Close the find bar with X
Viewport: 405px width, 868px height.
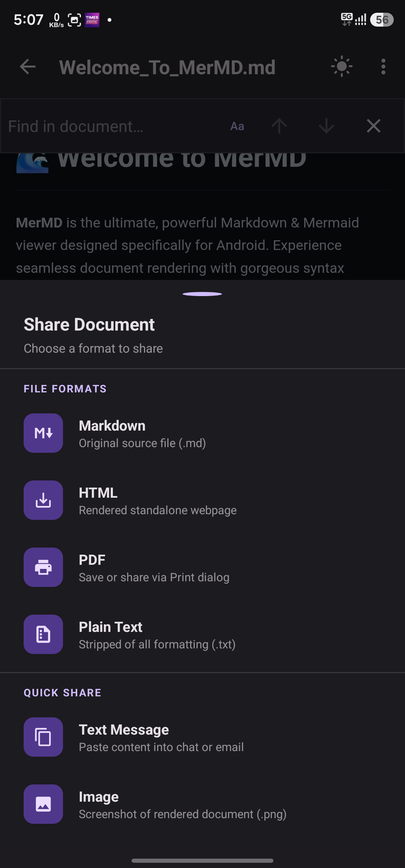tap(373, 126)
